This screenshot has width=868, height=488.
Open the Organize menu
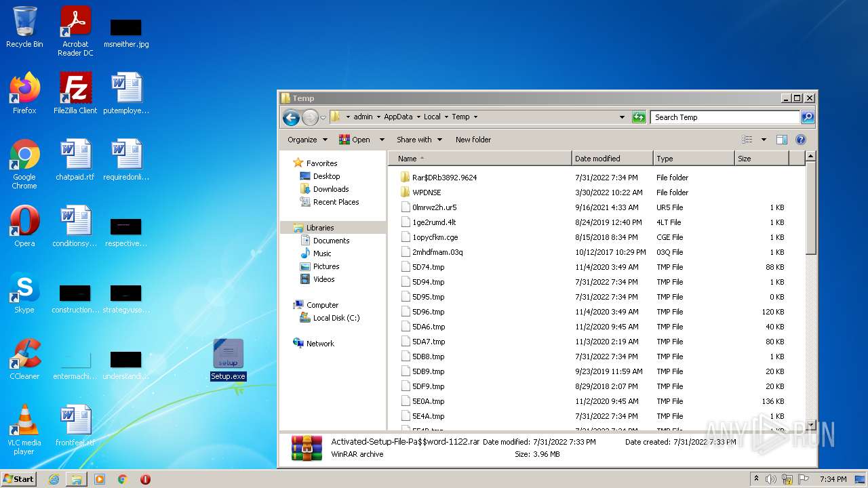307,140
